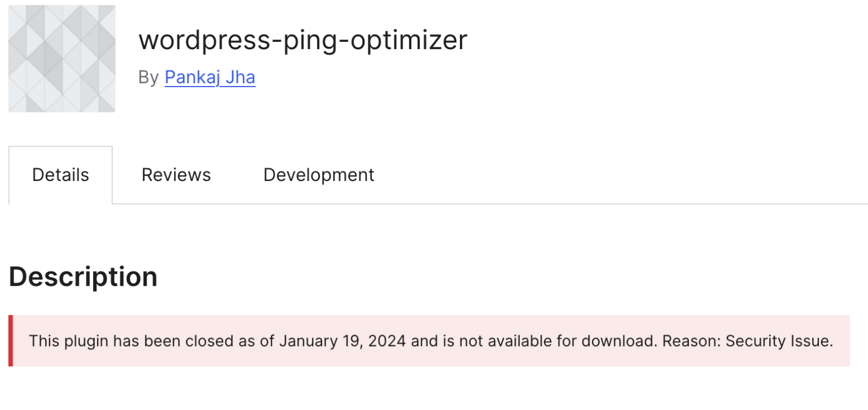This screenshot has width=868, height=410.
Task: Reopen the currently active Details tab
Action: (60, 175)
